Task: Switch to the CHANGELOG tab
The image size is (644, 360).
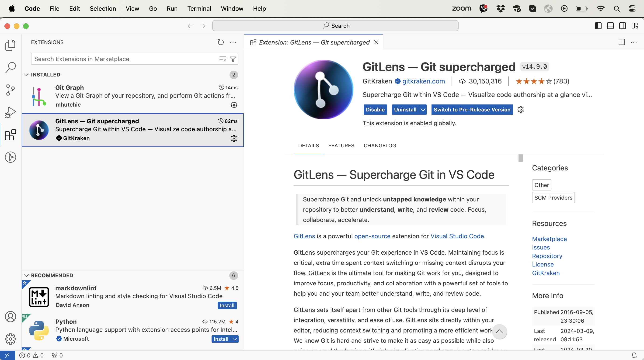Action: point(380,146)
